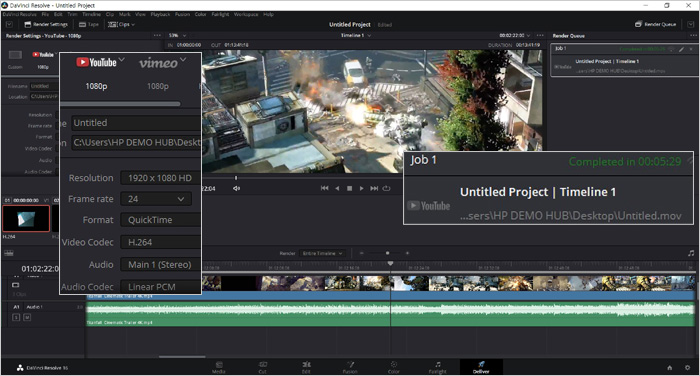The width and height of the screenshot is (700, 376).
Task: Stop playback in the viewer
Action: tap(350, 188)
